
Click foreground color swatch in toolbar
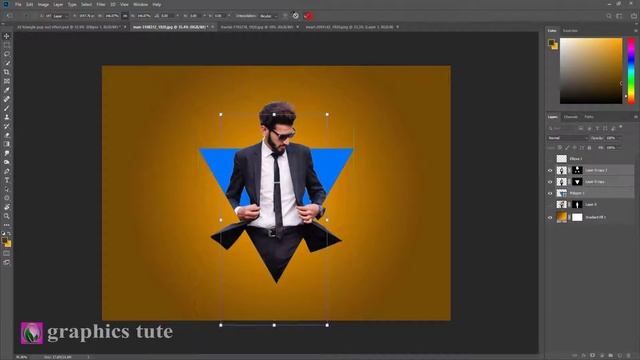pyautogui.click(x=5, y=241)
